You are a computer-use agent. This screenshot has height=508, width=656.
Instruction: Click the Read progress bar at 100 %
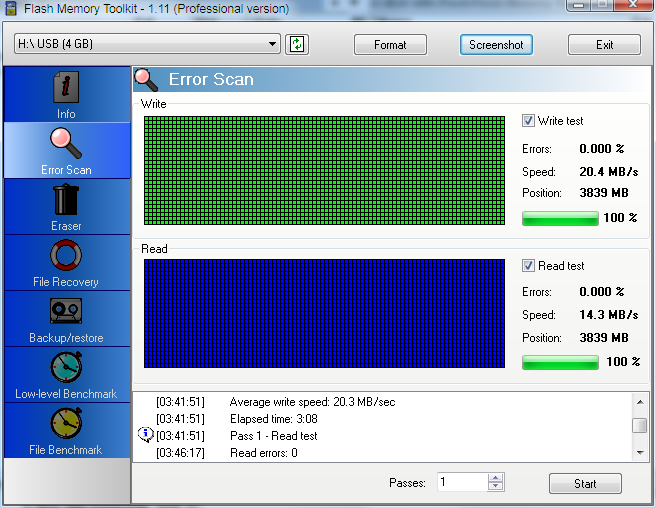[560, 362]
